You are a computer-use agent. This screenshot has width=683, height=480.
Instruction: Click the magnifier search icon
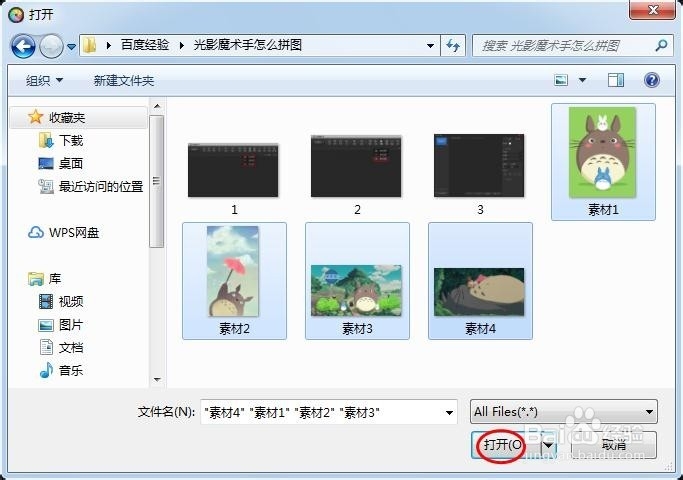(x=662, y=45)
